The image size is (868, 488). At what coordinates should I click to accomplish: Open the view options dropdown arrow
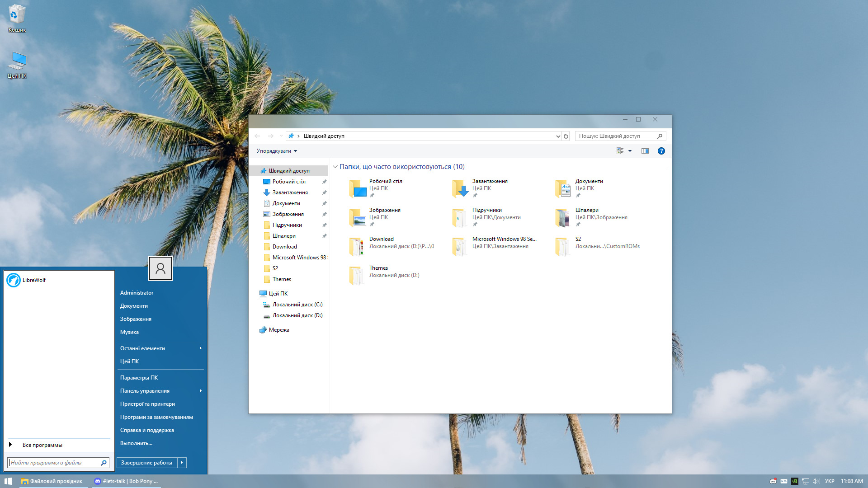[630, 151]
